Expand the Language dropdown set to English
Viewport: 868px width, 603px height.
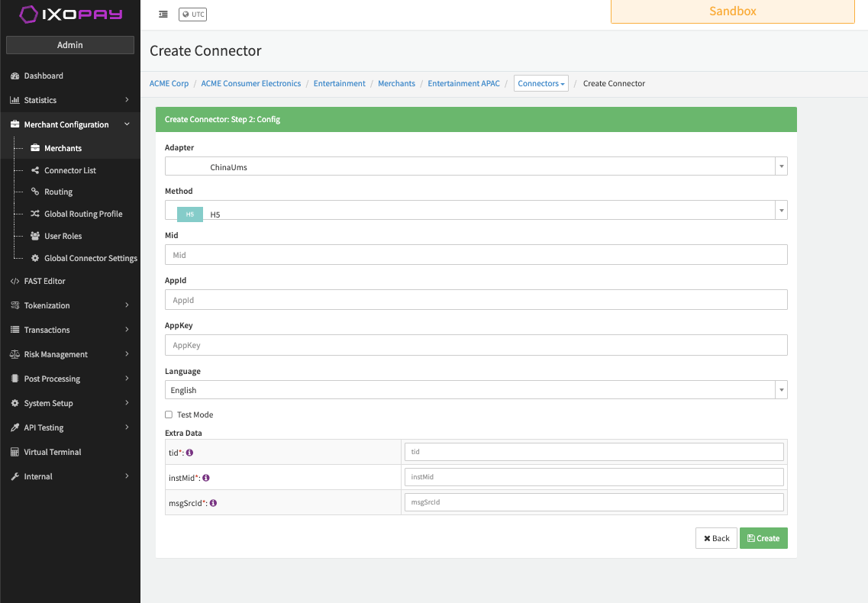pyautogui.click(x=476, y=390)
